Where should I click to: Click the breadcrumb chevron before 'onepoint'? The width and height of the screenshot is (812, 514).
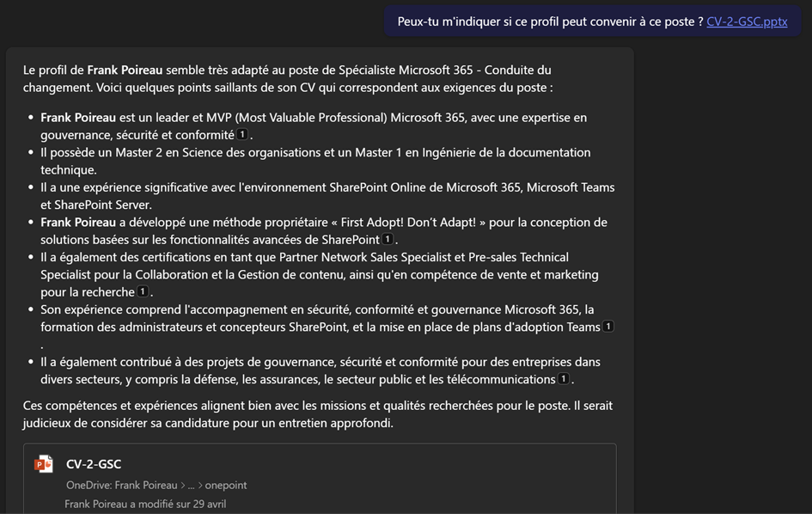[199, 485]
